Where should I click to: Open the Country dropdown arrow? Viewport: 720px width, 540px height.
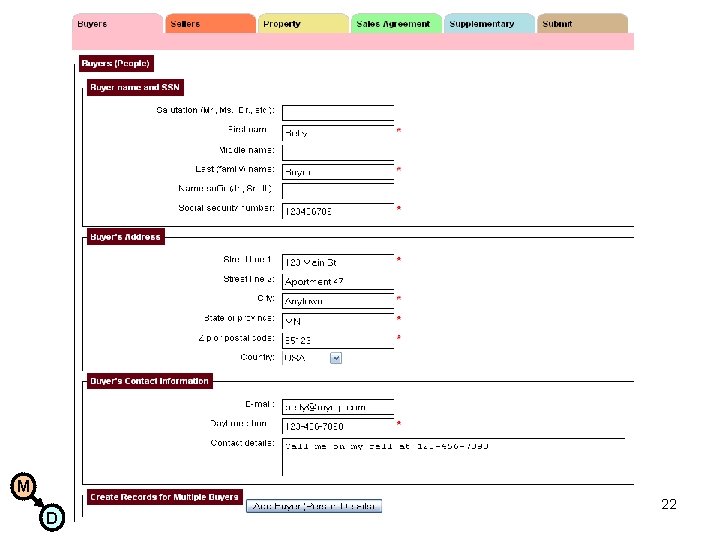(x=336, y=358)
